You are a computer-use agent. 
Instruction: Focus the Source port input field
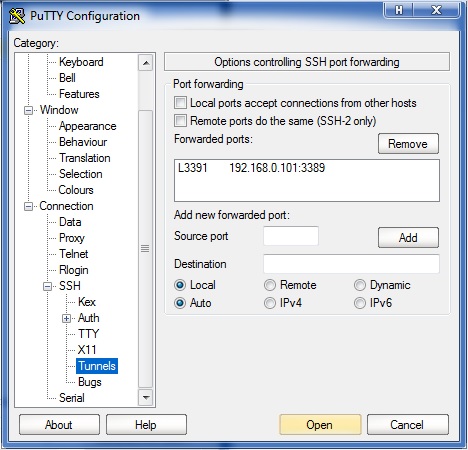291,236
